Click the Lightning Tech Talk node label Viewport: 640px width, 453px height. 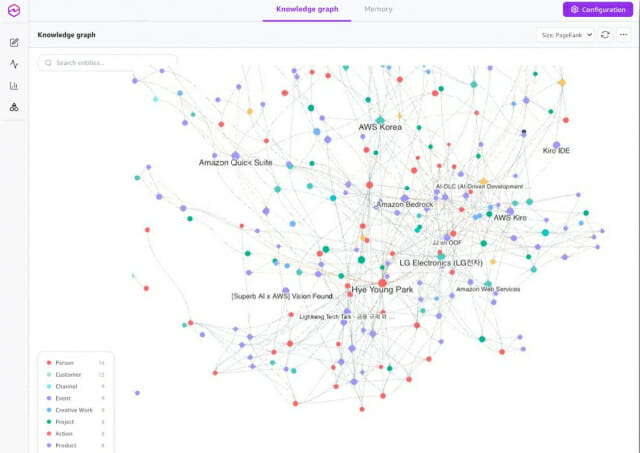point(347,317)
